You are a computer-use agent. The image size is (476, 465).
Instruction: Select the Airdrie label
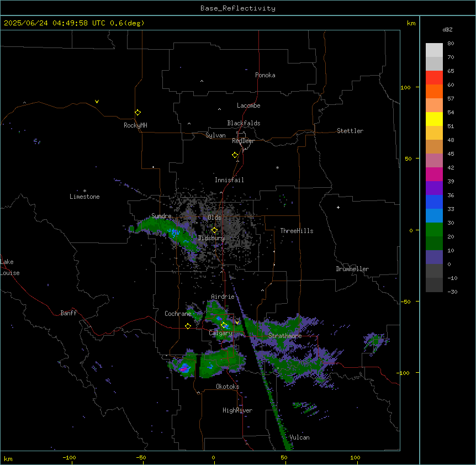coord(223,297)
